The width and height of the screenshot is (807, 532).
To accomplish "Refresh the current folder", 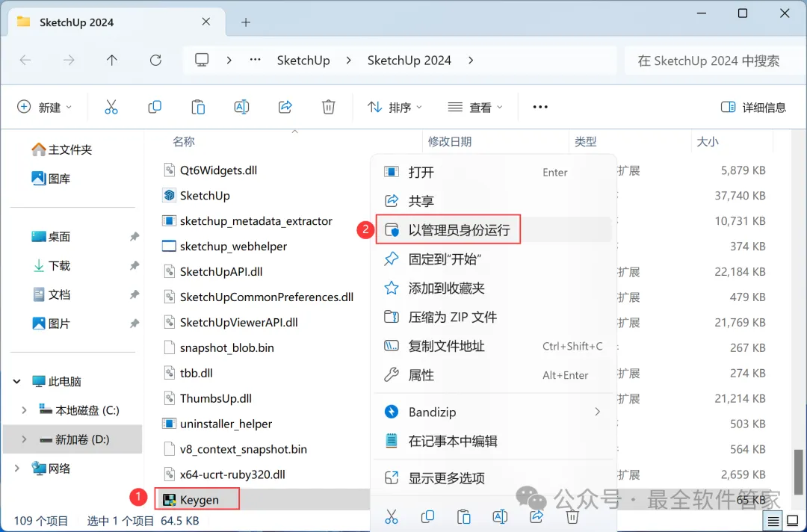I will click(x=155, y=61).
